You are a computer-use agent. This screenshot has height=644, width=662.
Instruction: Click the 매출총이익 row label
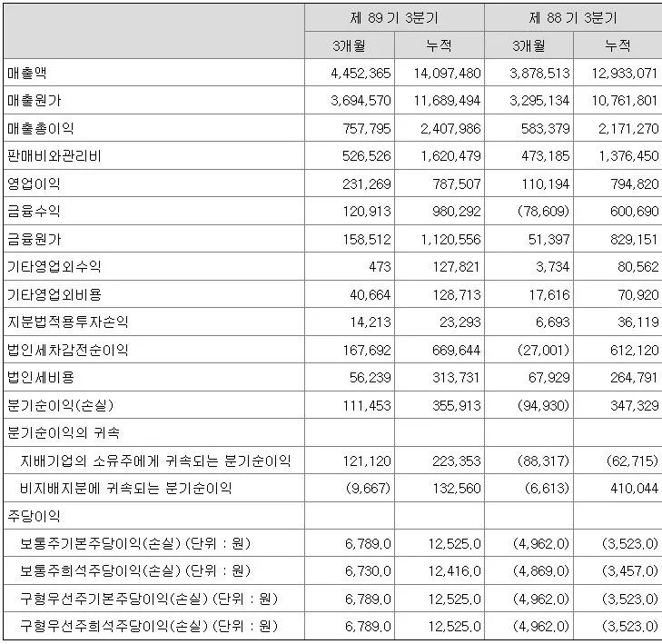41,128
